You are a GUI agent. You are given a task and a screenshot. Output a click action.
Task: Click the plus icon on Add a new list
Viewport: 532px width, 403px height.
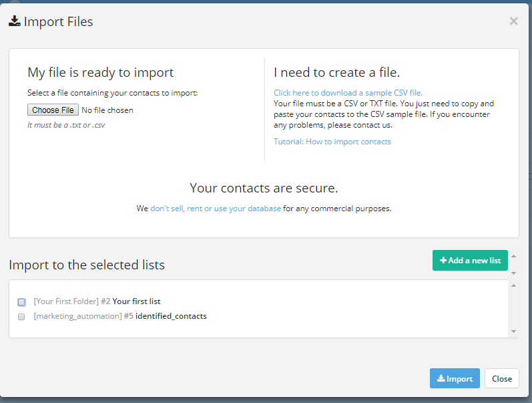click(x=443, y=260)
